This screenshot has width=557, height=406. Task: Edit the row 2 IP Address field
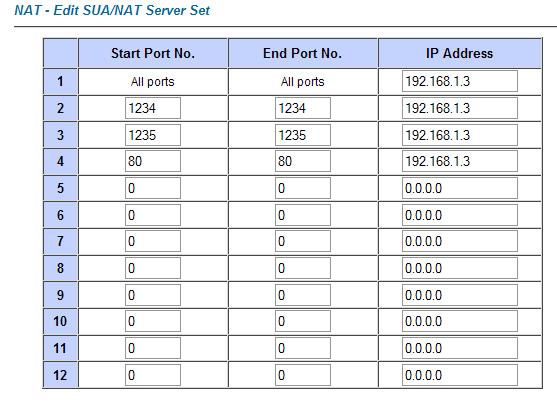coord(460,108)
